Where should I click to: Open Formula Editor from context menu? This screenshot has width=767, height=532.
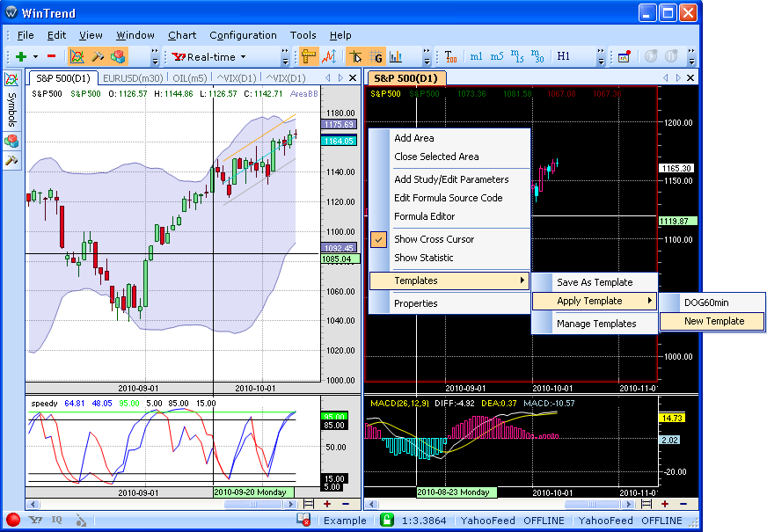pos(424,216)
